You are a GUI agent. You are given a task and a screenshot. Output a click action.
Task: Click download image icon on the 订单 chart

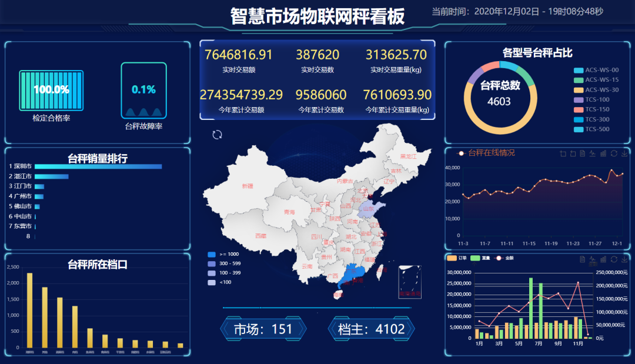point(624,259)
